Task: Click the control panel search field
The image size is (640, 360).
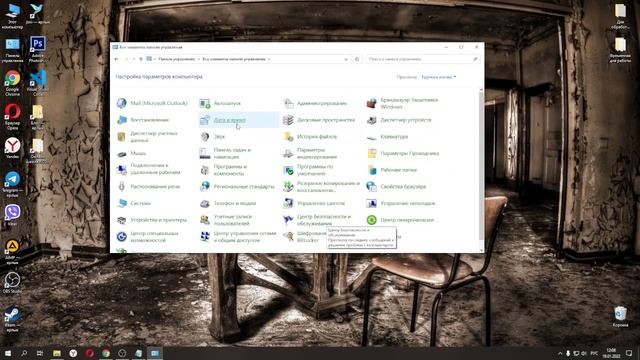Action: [422, 59]
